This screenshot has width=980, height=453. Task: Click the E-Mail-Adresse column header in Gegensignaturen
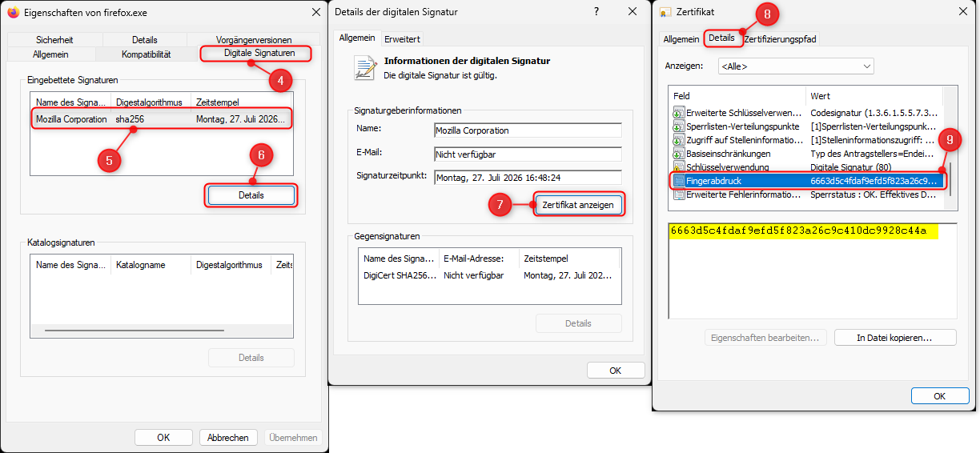point(479,259)
